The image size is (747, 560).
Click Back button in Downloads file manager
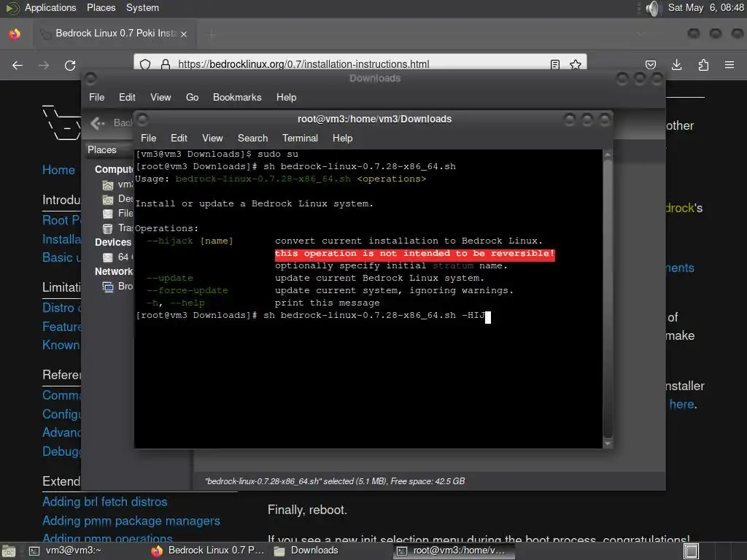(112, 123)
